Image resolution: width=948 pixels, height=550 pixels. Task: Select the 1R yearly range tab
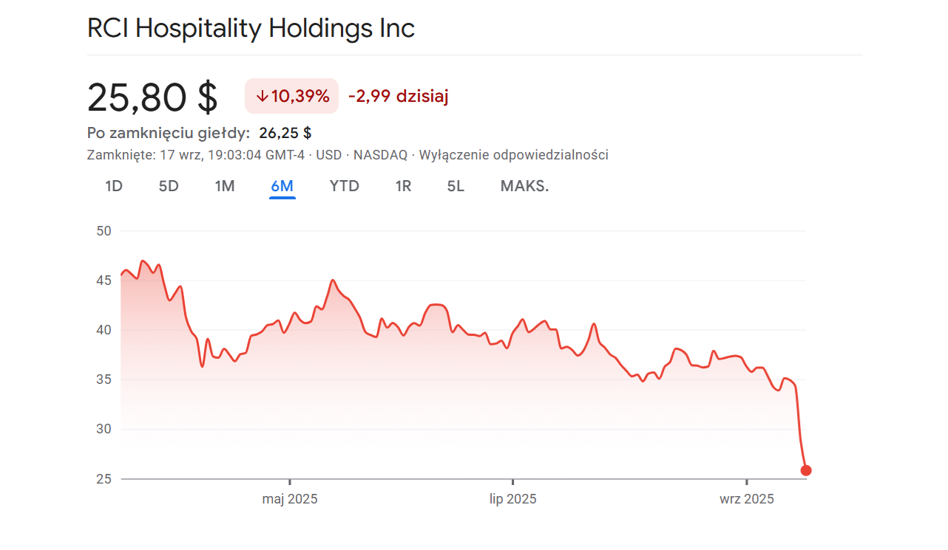click(x=403, y=186)
